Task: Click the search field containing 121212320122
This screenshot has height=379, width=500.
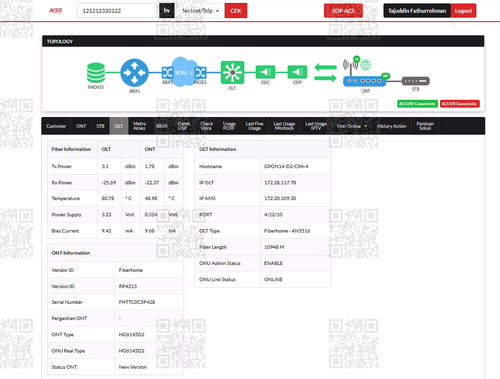Action: (x=117, y=11)
